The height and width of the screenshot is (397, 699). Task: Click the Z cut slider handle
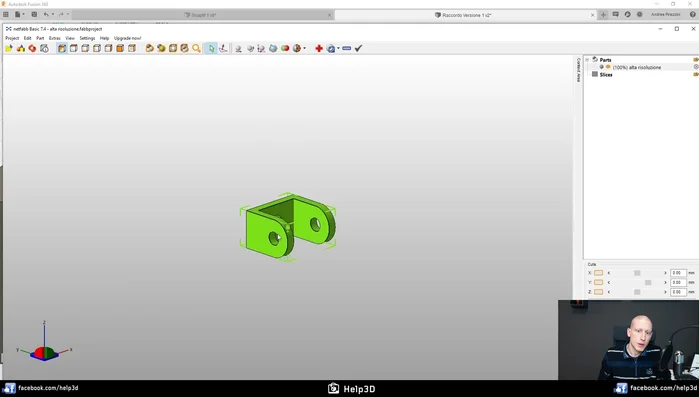pyautogui.click(x=637, y=292)
